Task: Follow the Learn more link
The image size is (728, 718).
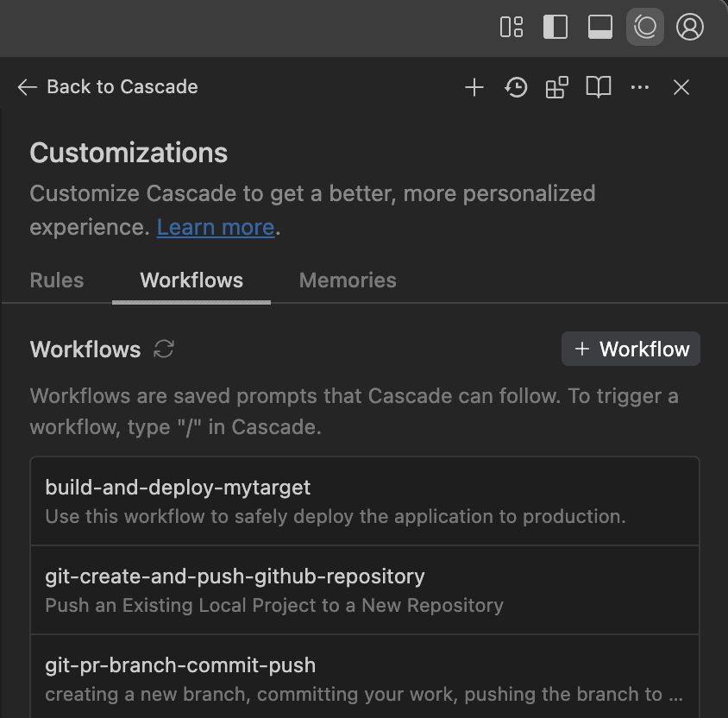Action: click(216, 227)
